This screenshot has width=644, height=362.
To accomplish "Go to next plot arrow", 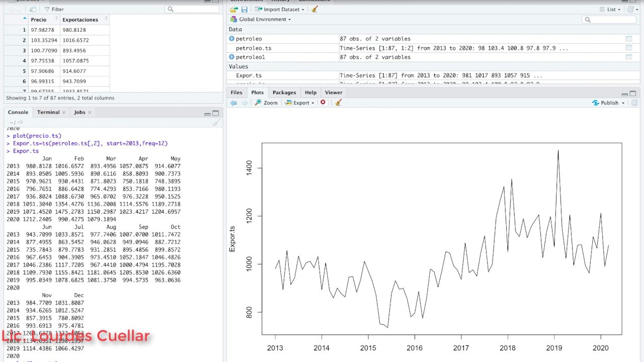I will point(245,103).
